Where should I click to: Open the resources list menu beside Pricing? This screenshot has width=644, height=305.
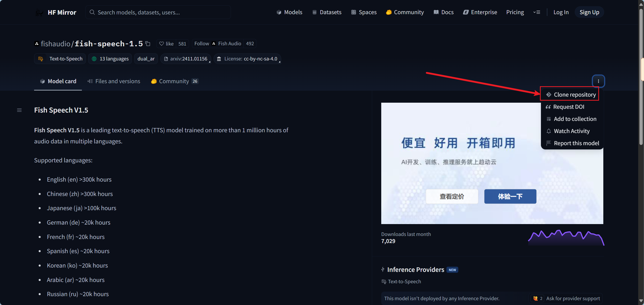click(x=537, y=12)
